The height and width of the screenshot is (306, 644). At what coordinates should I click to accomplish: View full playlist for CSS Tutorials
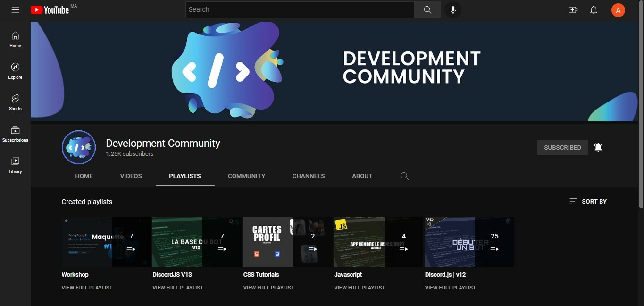coord(268,287)
